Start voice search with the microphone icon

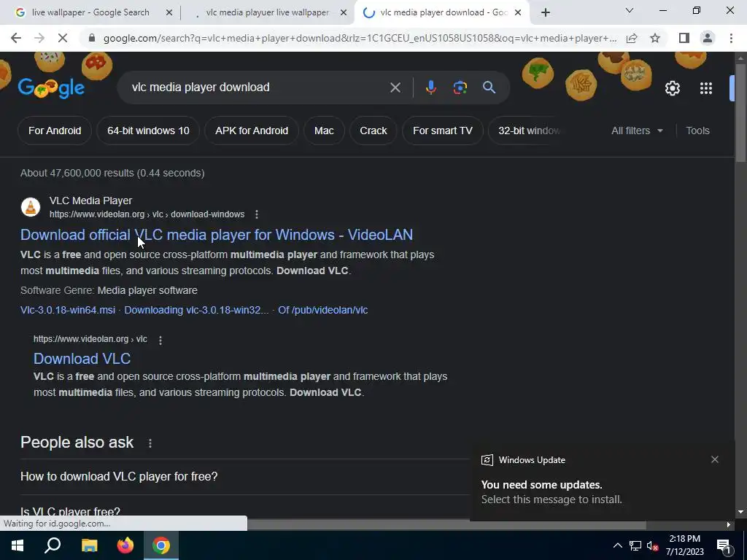coord(430,87)
